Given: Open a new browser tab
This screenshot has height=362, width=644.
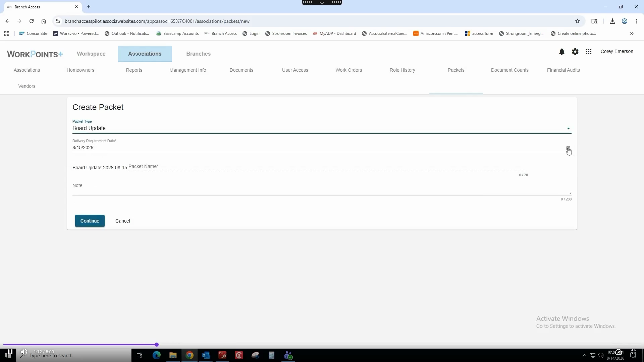Looking at the screenshot, I should (x=89, y=7).
